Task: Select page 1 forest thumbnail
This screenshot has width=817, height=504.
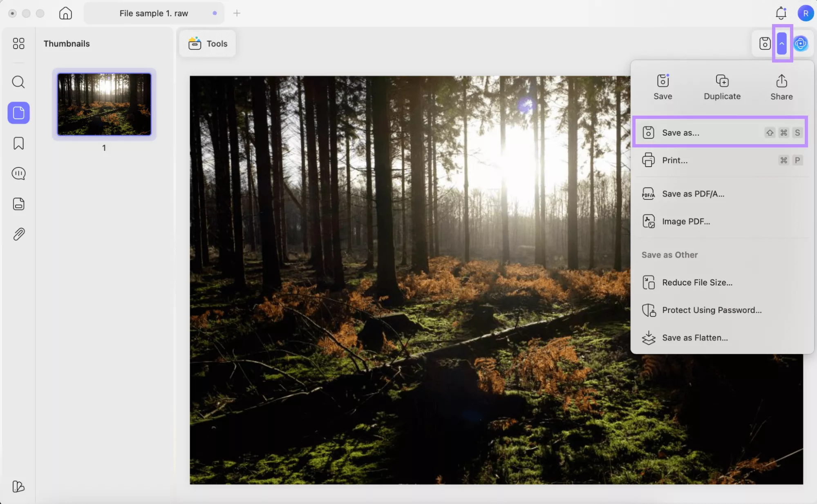Action: click(104, 104)
